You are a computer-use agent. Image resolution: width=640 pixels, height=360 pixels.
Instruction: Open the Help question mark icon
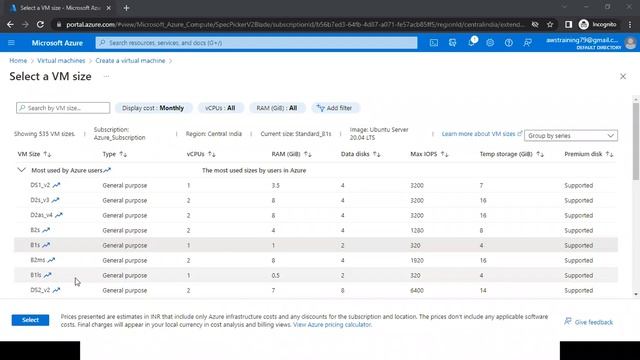[x=509, y=43]
